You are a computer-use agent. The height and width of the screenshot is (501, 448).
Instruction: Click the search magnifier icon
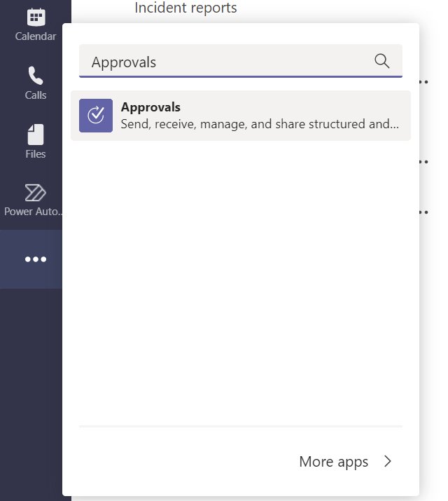381,61
